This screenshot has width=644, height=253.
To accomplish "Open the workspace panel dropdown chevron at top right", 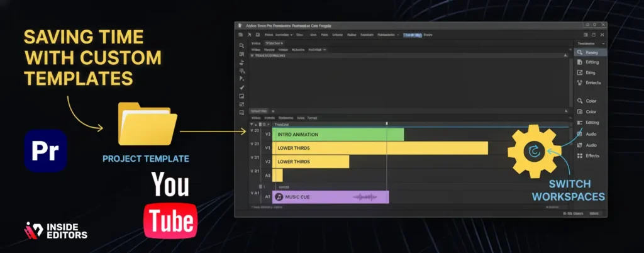I will coord(603,43).
